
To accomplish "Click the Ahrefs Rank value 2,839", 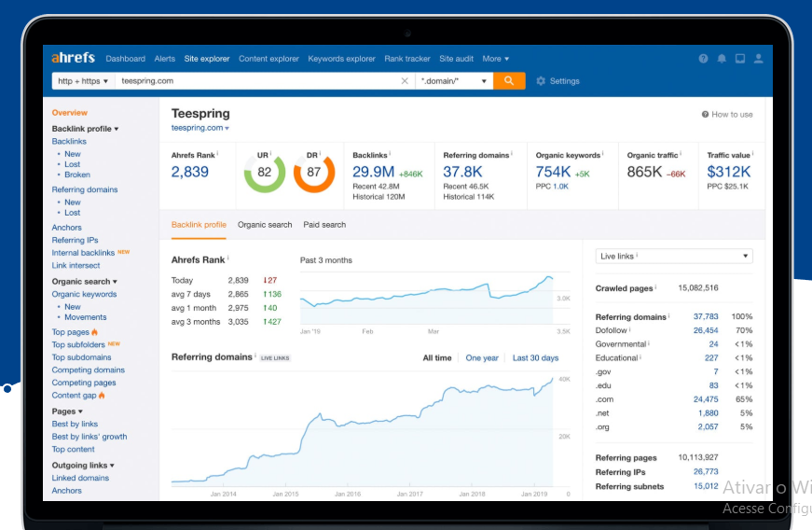I will [x=190, y=172].
